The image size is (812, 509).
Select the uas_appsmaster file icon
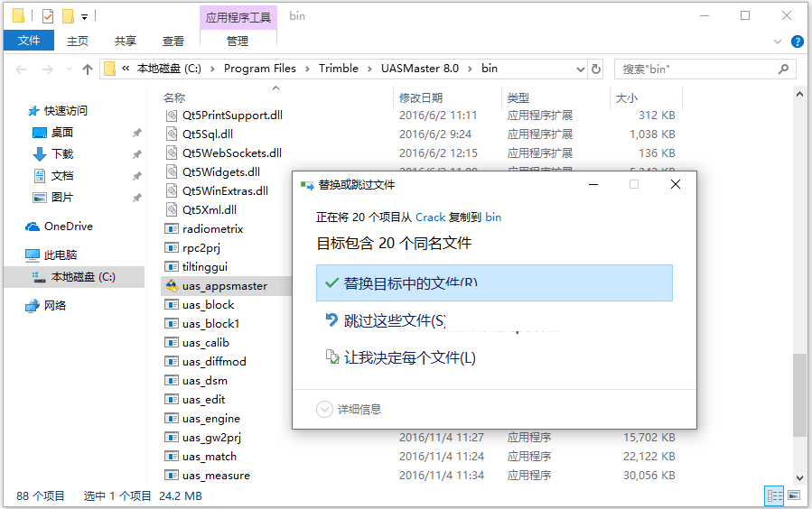click(x=172, y=285)
